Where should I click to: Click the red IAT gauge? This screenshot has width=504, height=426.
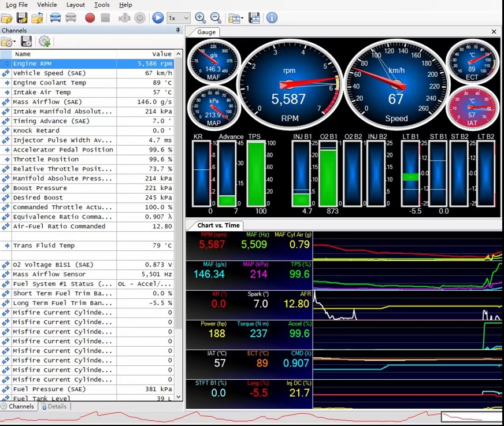tap(472, 108)
